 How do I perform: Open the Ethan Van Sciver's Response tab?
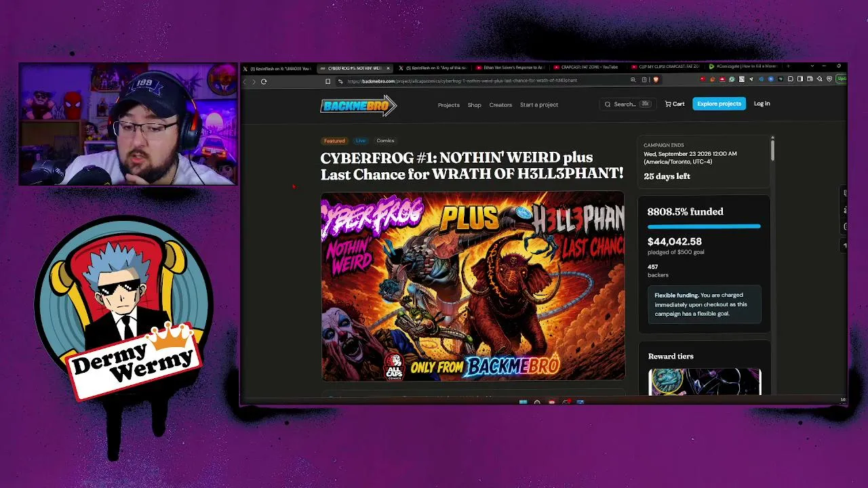coord(510,68)
